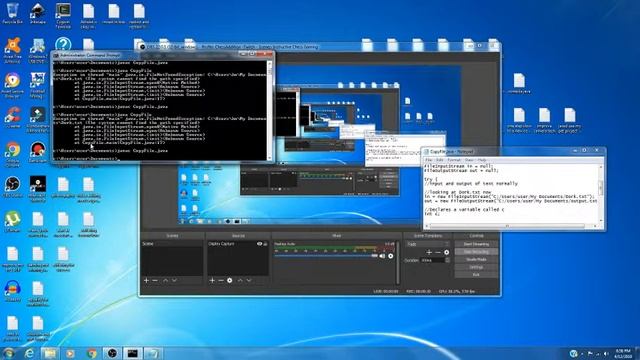Toggle Display Capture visibility eye
Screen dimensions: 640x360
click(259, 244)
